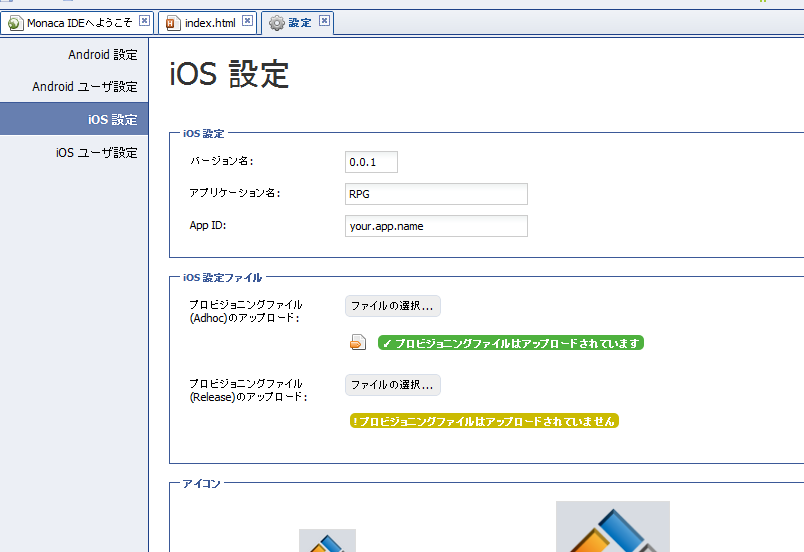Select the large app icon preview

612,527
